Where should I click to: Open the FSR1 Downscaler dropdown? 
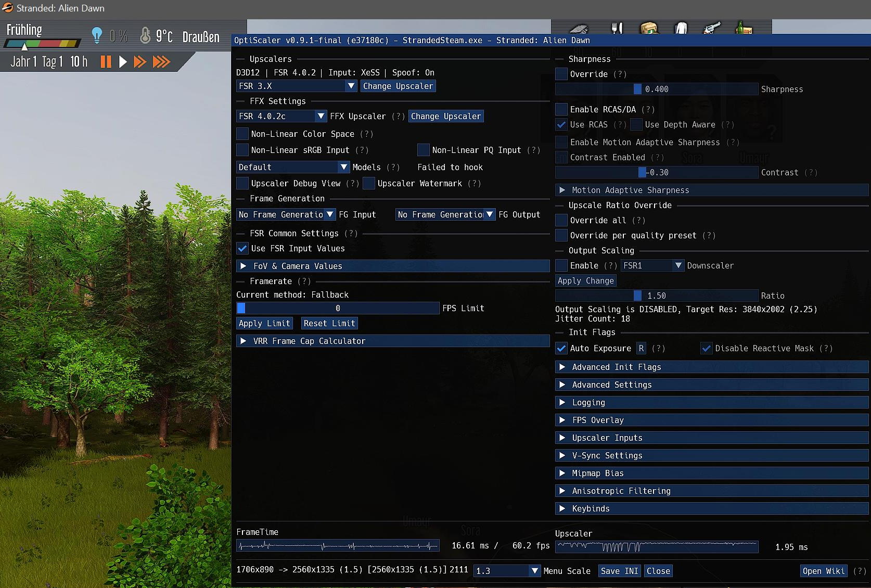tap(652, 265)
